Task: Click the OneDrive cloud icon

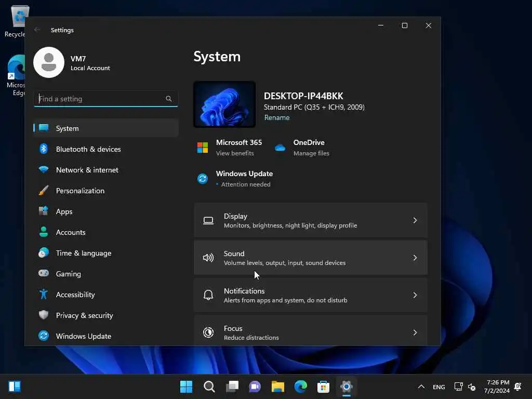Action: tap(280, 148)
